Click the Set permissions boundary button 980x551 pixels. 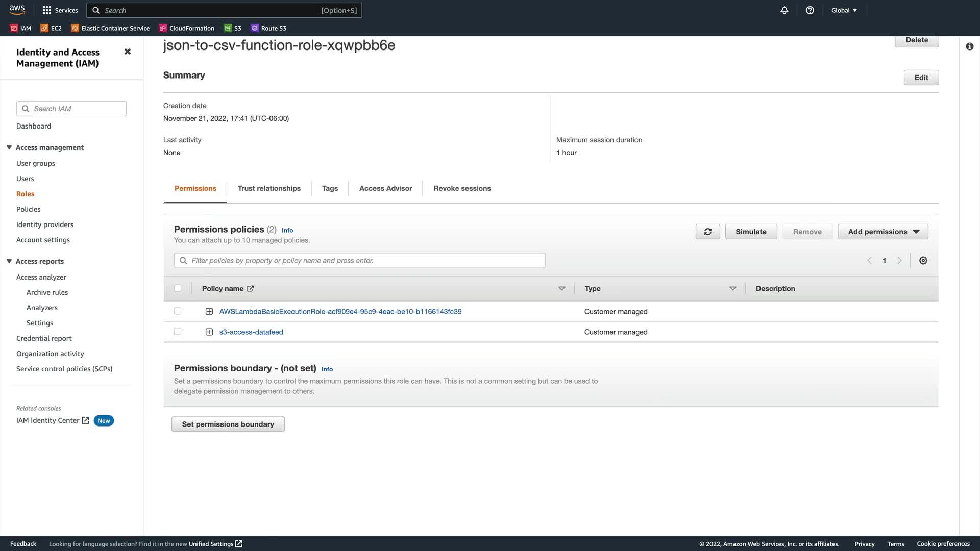point(228,424)
